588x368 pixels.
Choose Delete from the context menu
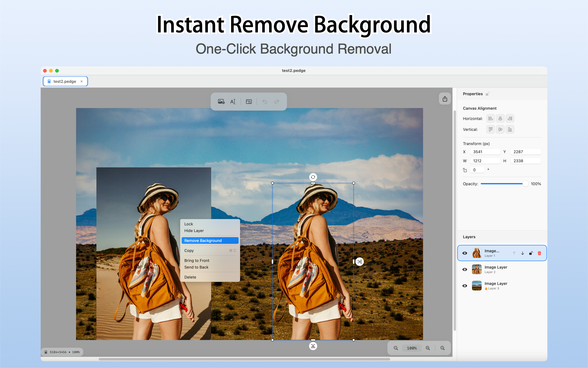(210, 277)
